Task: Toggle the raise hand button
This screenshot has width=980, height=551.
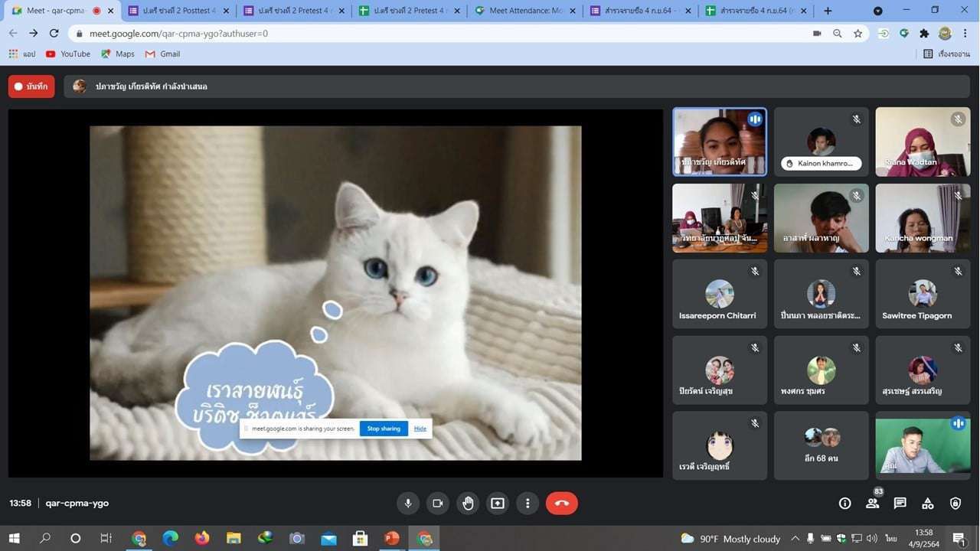Action: [468, 504]
